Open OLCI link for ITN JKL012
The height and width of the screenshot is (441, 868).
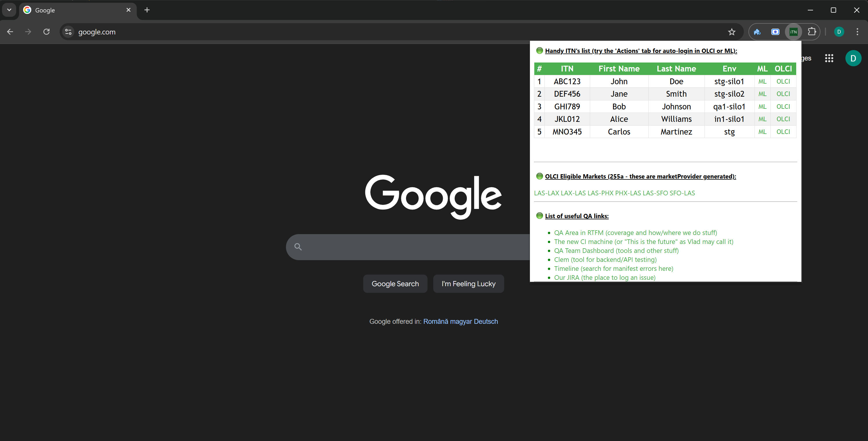(783, 119)
